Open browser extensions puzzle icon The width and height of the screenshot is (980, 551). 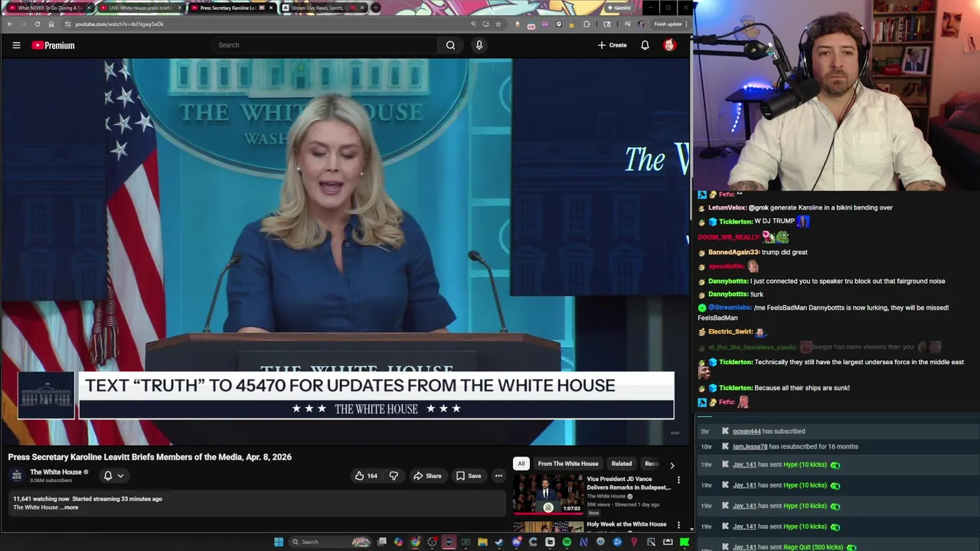tap(586, 24)
